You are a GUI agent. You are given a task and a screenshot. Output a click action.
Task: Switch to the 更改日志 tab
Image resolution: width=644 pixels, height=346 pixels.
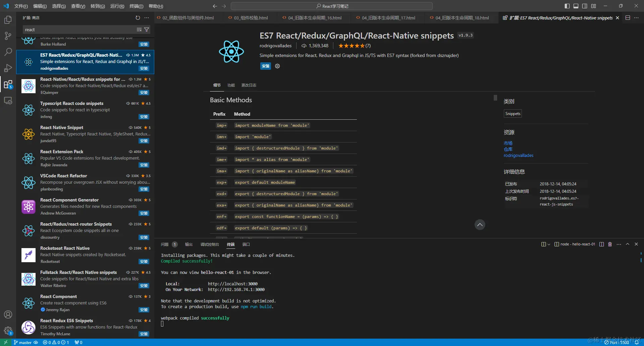[249, 85]
